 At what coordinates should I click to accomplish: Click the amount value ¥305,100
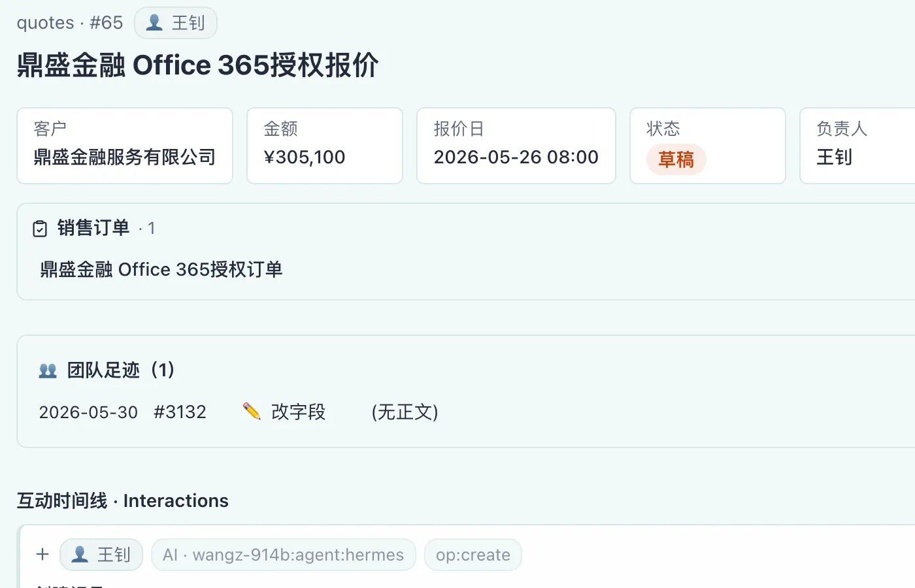coord(305,157)
